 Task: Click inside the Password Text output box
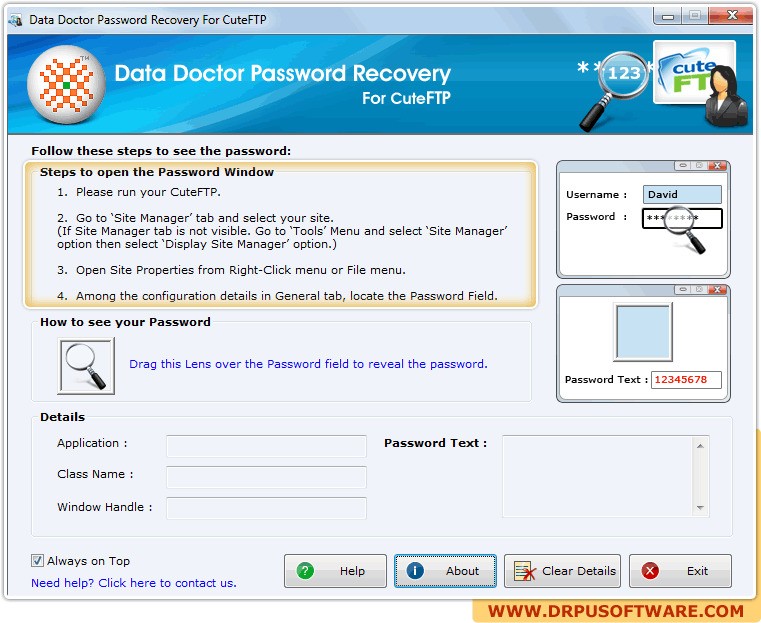point(598,476)
